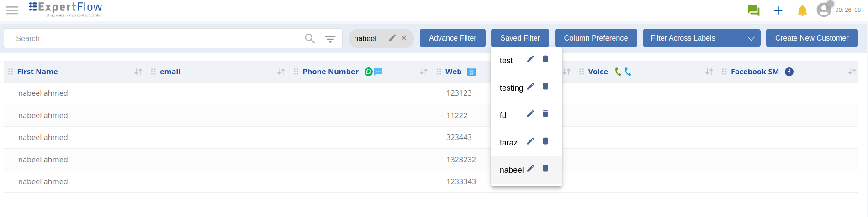
Task: Click into the Search input field
Action: pos(155,38)
